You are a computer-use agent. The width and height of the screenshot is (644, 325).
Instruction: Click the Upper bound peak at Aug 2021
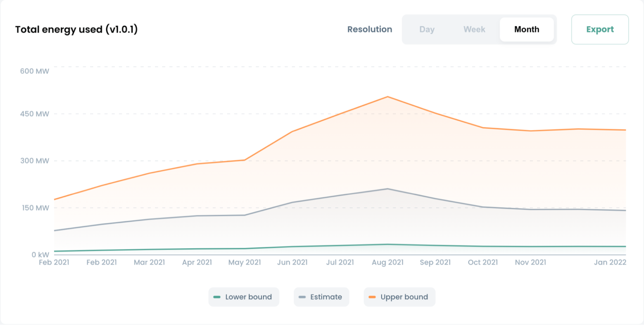coord(388,97)
